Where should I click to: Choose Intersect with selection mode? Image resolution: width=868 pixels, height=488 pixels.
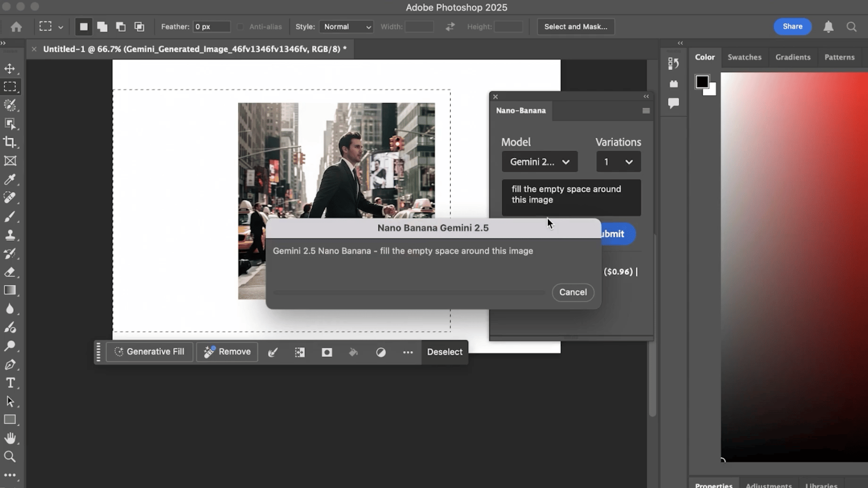(139, 27)
